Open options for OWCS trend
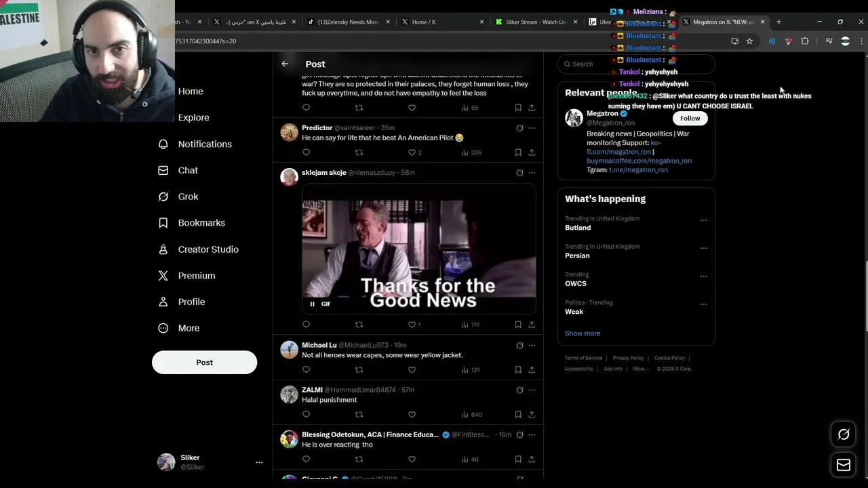 703,276
